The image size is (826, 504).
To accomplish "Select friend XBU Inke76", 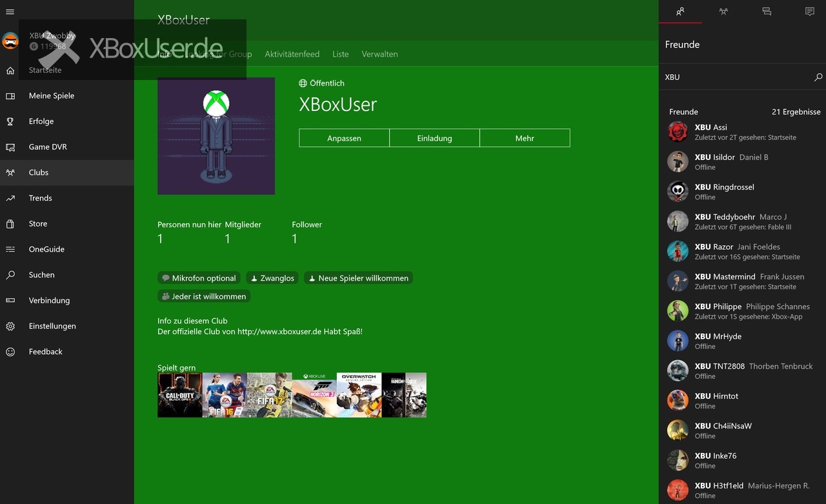I will coord(742,460).
